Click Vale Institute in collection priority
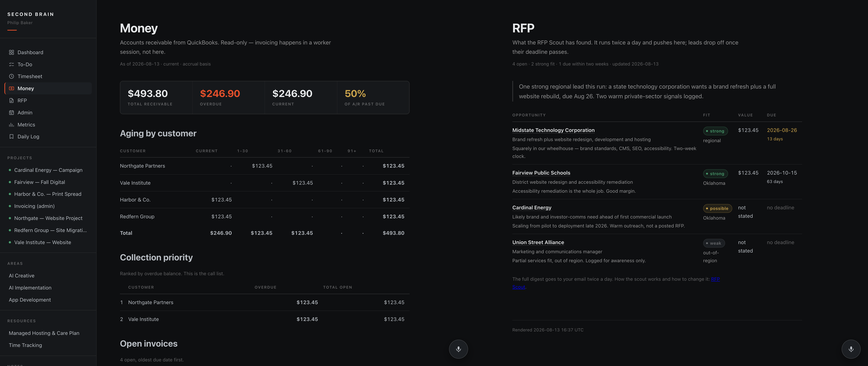Image resolution: width=868 pixels, height=366 pixels. [x=143, y=319]
